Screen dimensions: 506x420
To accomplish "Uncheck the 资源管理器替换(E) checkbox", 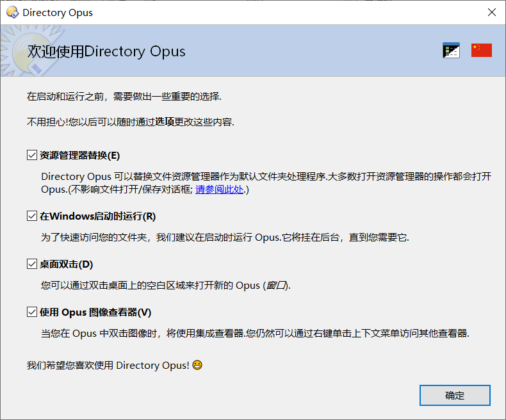I will pyautogui.click(x=31, y=155).
